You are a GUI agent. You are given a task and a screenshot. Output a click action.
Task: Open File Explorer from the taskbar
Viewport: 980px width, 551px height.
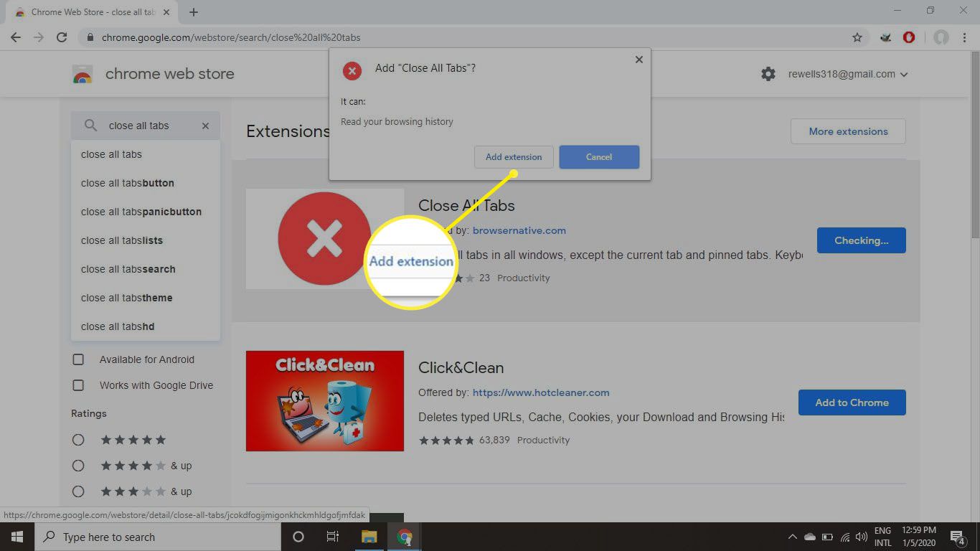tap(369, 537)
